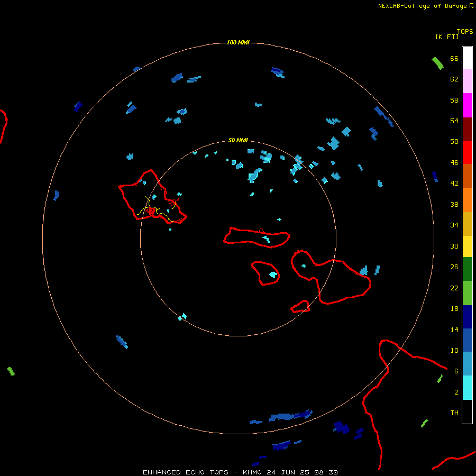
Task: Click the '[K FT]' units label
Action: [447, 36]
